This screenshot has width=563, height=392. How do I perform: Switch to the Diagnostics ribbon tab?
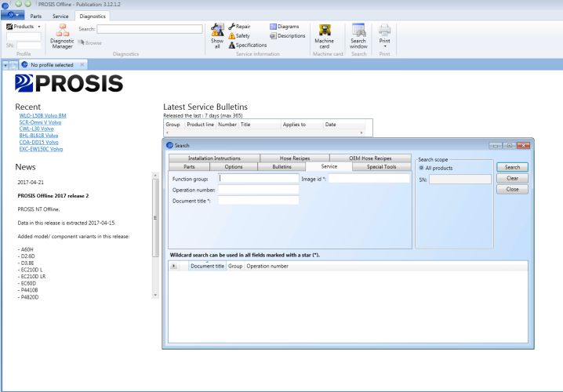93,16
